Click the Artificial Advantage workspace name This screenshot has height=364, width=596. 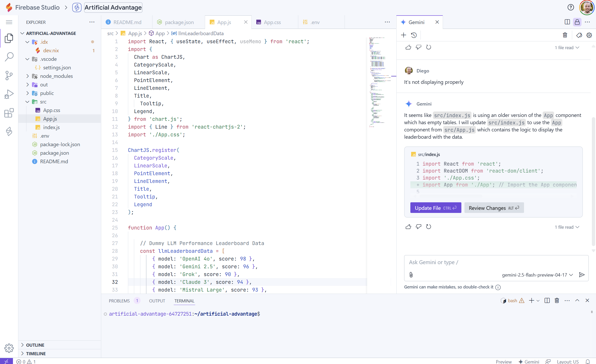tap(113, 8)
